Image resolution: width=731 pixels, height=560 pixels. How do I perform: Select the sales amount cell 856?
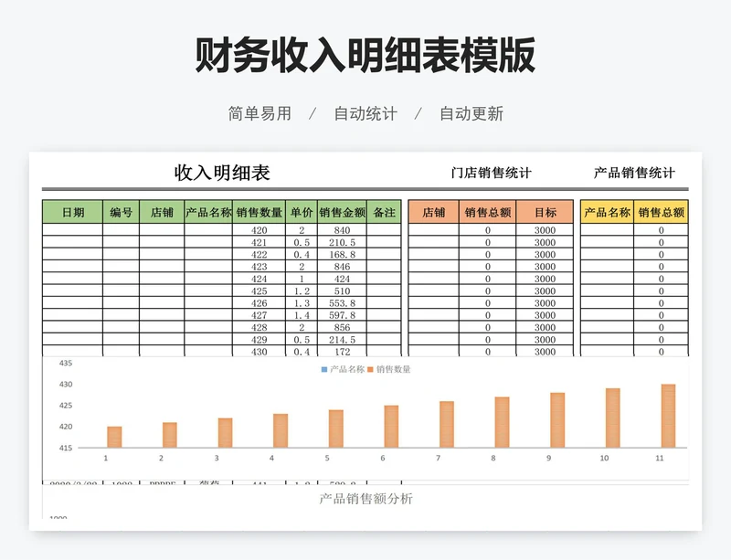342,327
